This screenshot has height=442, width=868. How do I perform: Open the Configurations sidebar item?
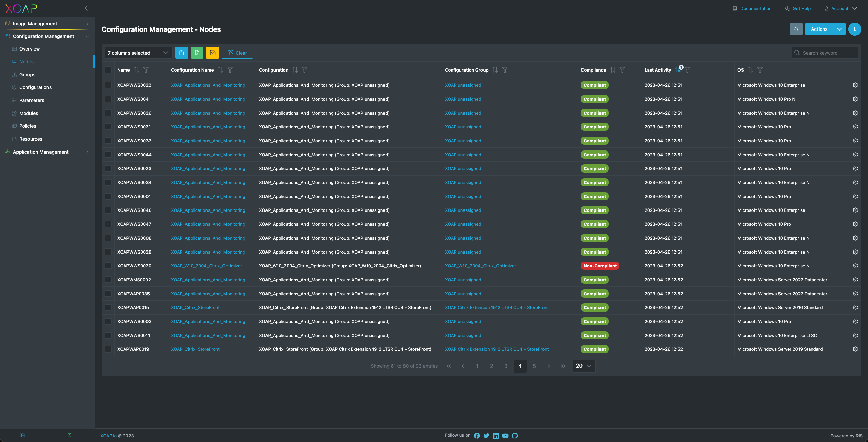click(35, 87)
